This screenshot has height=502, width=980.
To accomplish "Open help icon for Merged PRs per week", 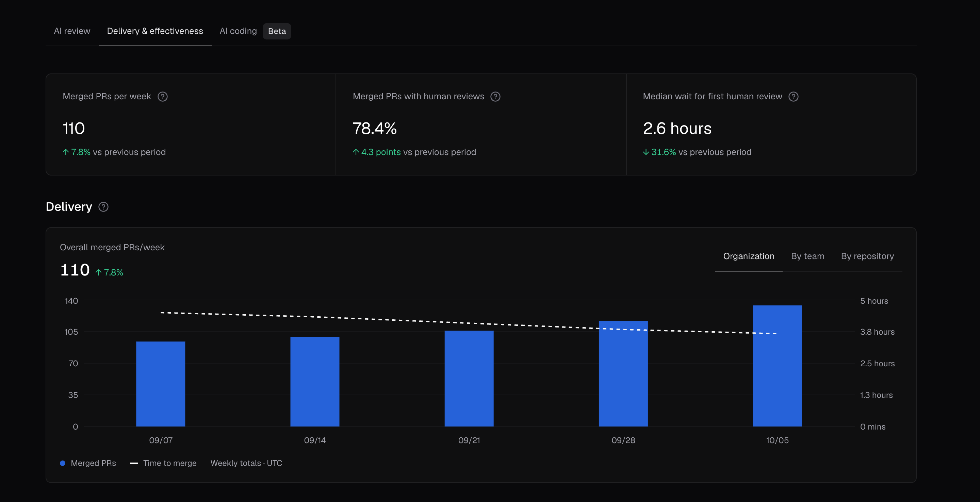I will pyautogui.click(x=162, y=97).
